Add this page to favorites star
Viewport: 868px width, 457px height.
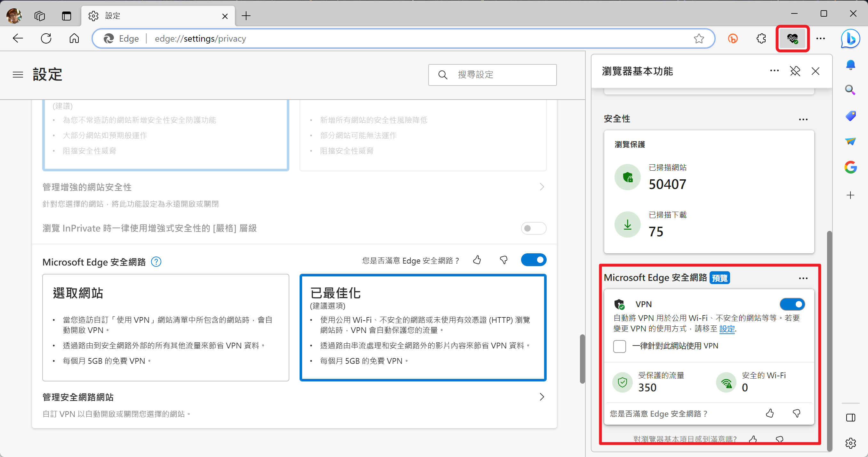pyautogui.click(x=699, y=38)
